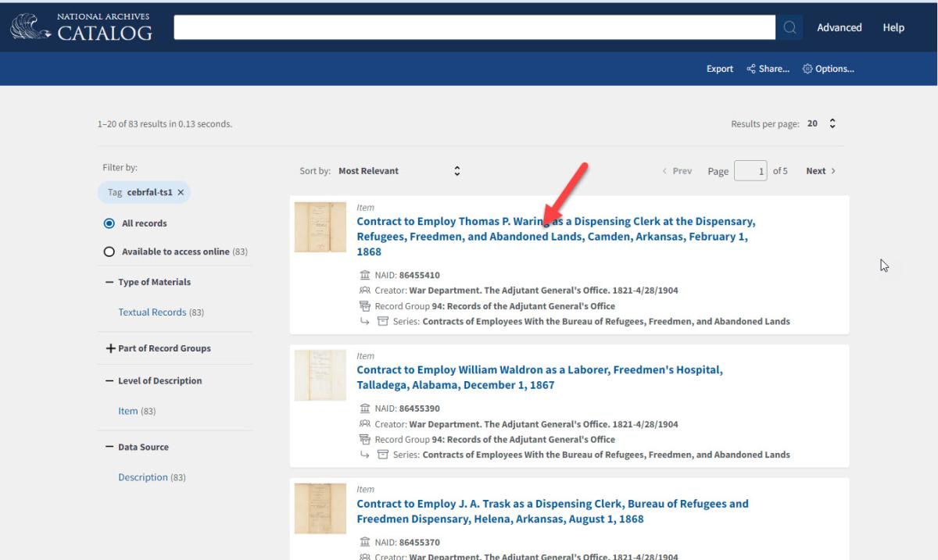Open the Share menu
938x560 pixels.
coord(768,69)
